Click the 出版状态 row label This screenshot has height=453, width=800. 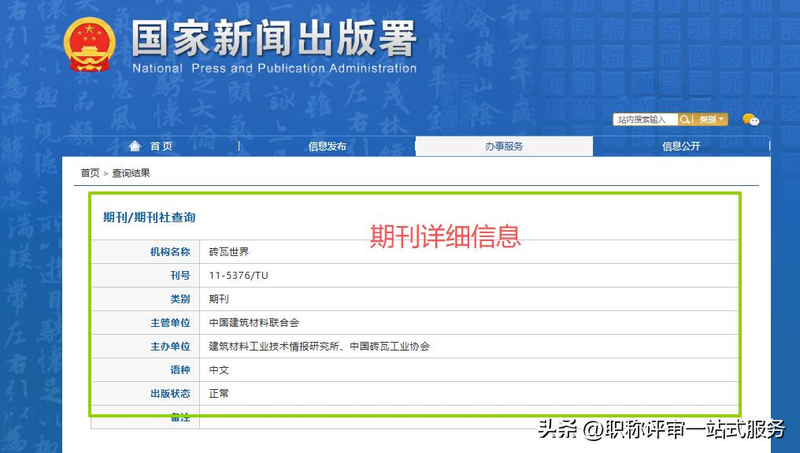[x=170, y=393]
